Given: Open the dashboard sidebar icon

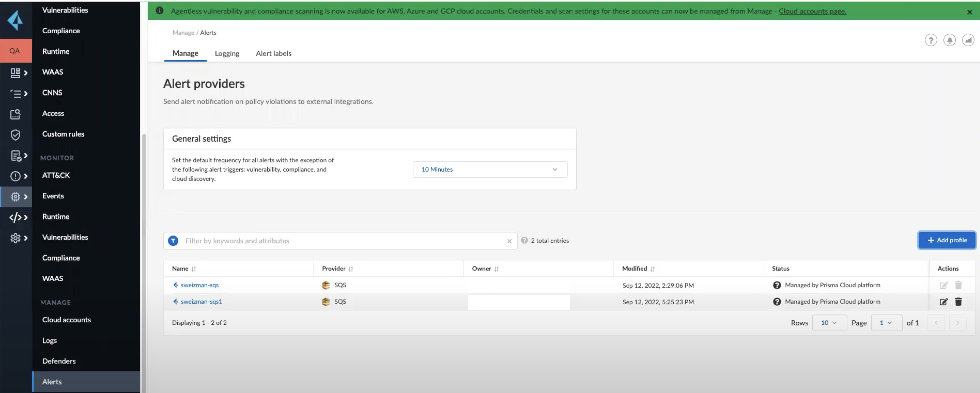Looking at the screenshot, I should 15,73.
